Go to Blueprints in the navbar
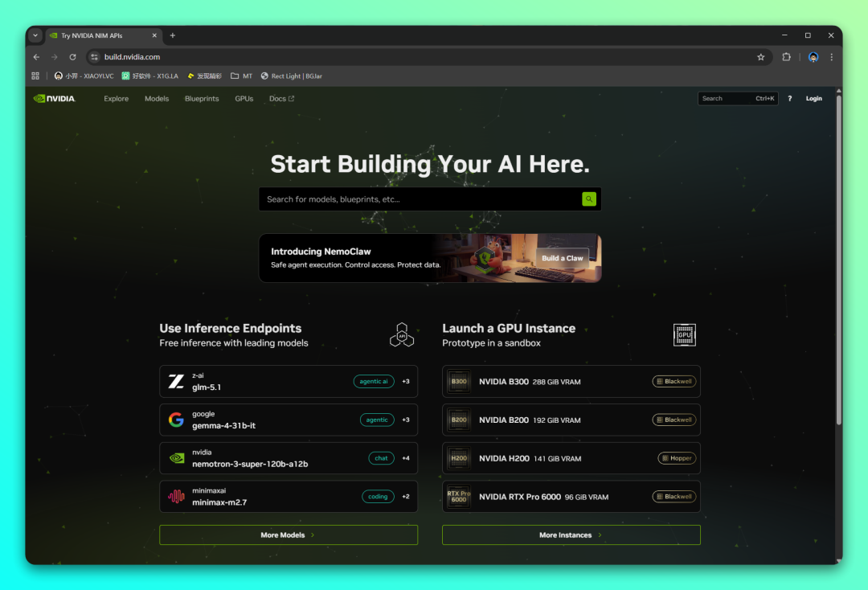Viewport: 868px width, 590px height. (x=202, y=99)
